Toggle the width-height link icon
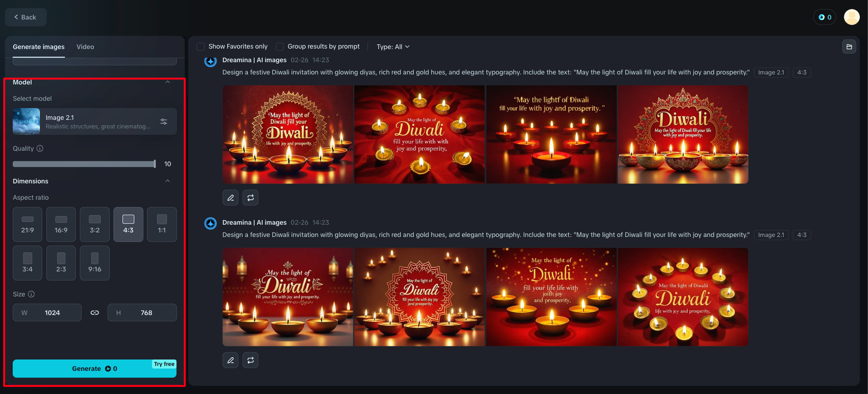The image size is (868, 394). click(x=95, y=313)
